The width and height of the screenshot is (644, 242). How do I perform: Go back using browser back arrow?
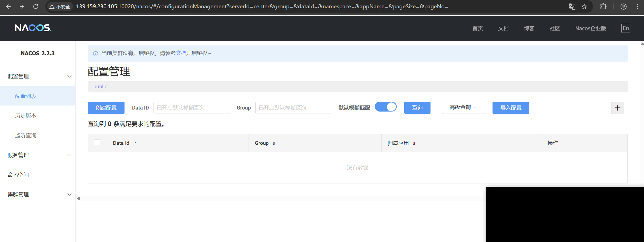tap(8, 7)
